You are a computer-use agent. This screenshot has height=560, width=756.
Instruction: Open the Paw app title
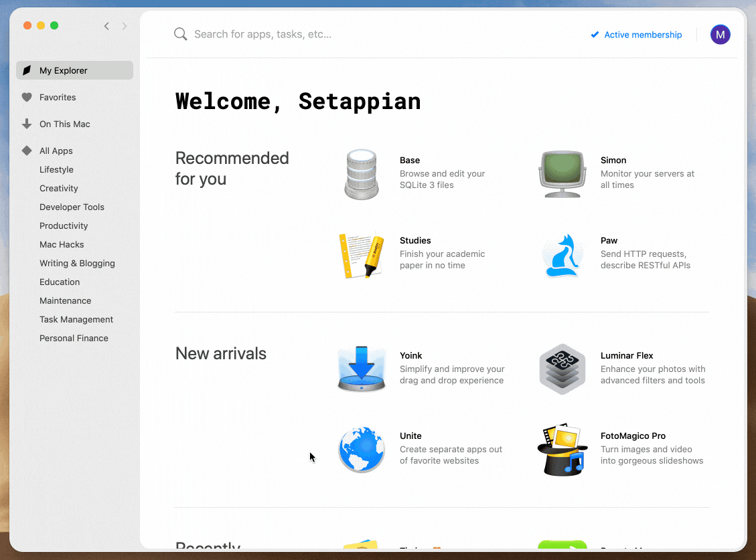click(x=609, y=240)
